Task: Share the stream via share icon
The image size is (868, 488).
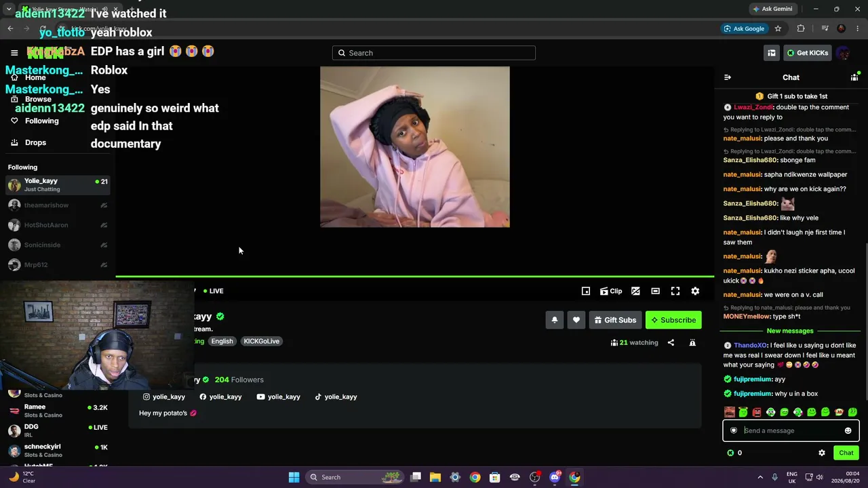Action: coord(671,342)
